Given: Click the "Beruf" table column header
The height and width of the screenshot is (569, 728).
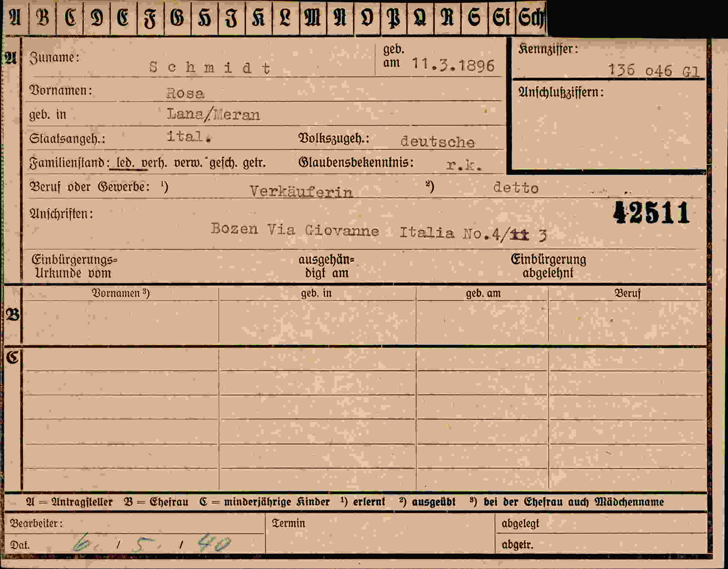Looking at the screenshot, I should pos(627,293).
